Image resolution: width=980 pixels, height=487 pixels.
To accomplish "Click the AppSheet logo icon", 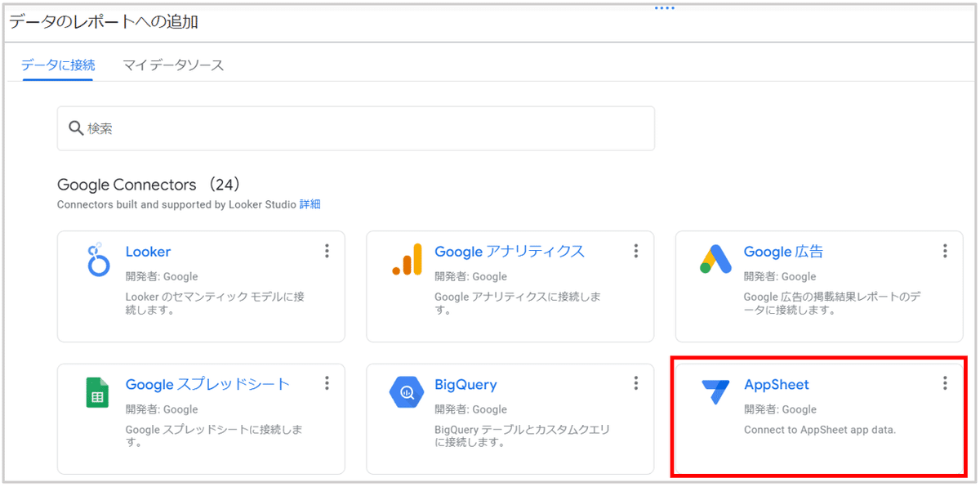I will 716,392.
